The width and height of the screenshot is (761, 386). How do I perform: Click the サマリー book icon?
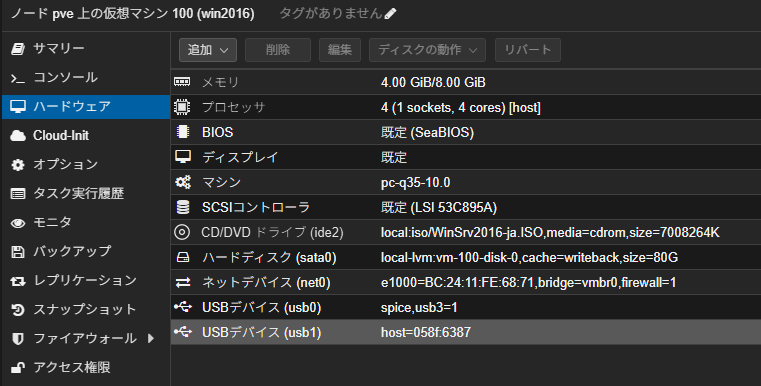(18, 49)
